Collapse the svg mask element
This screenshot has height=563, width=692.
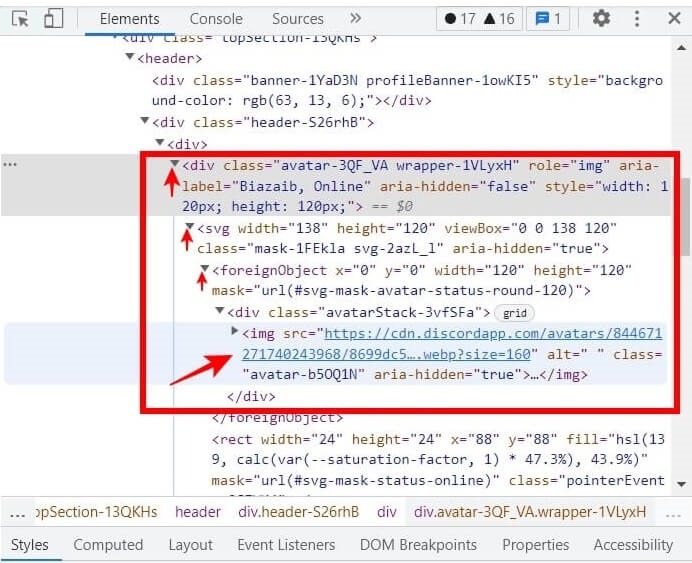[189, 228]
